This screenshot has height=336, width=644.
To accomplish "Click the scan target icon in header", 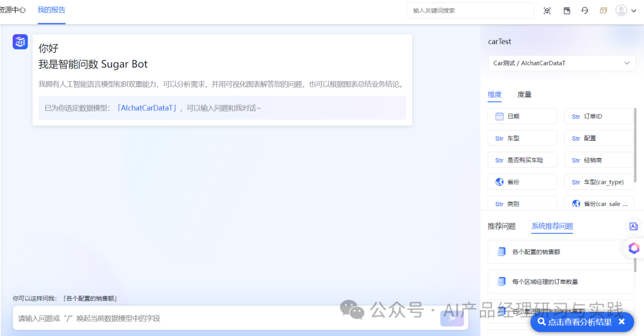I will click(x=547, y=11).
